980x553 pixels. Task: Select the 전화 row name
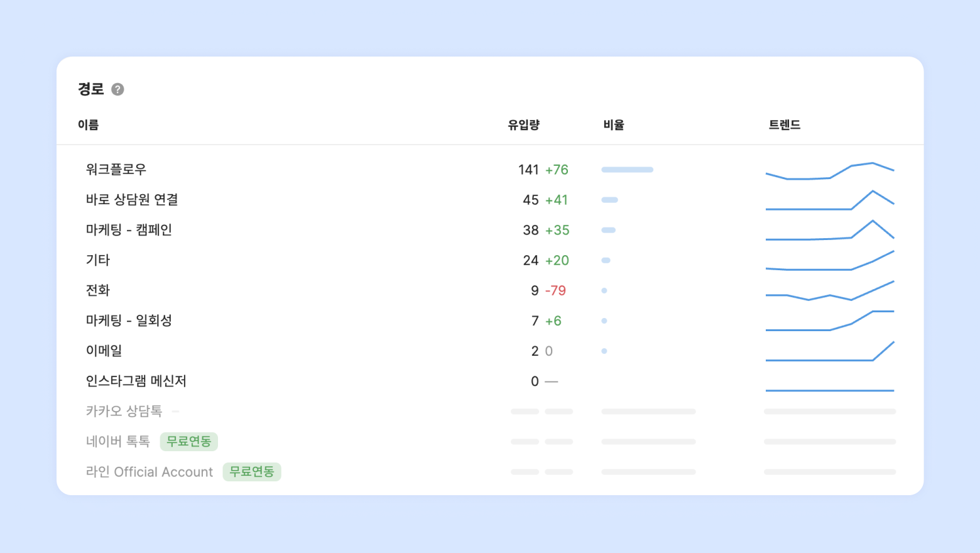pyautogui.click(x=98, y=290)
